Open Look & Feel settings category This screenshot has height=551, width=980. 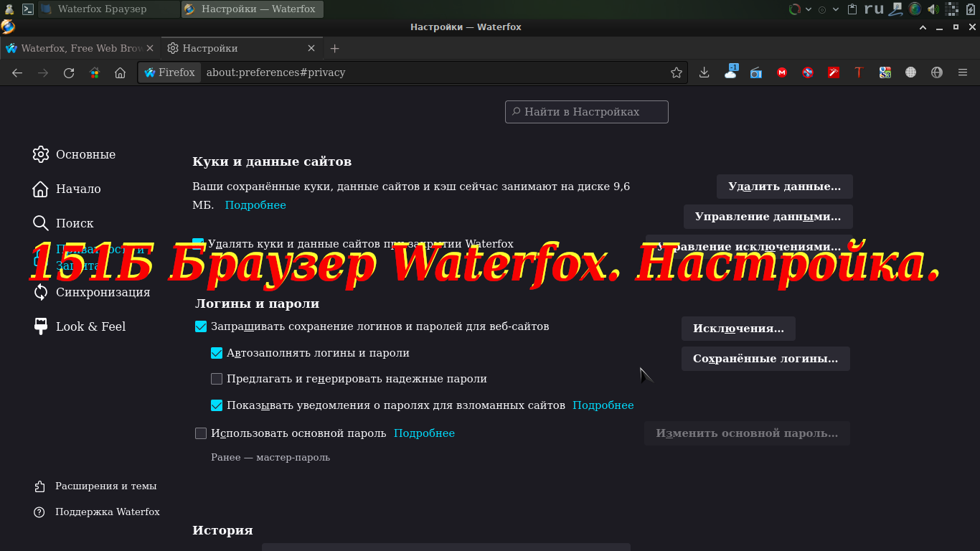(79, 326)
